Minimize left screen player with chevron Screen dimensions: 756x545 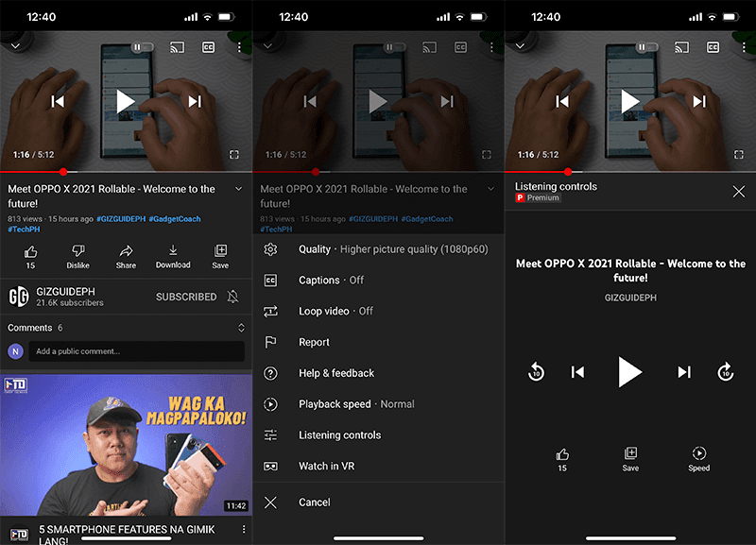coord(15,46)
